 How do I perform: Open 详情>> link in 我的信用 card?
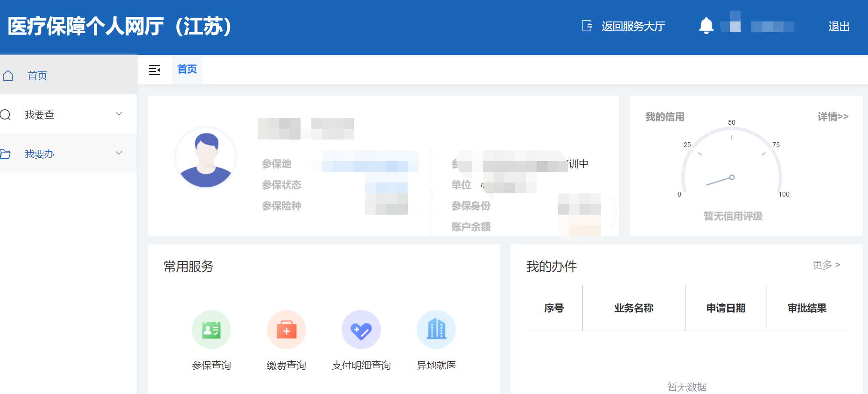(x=833, y=117)
